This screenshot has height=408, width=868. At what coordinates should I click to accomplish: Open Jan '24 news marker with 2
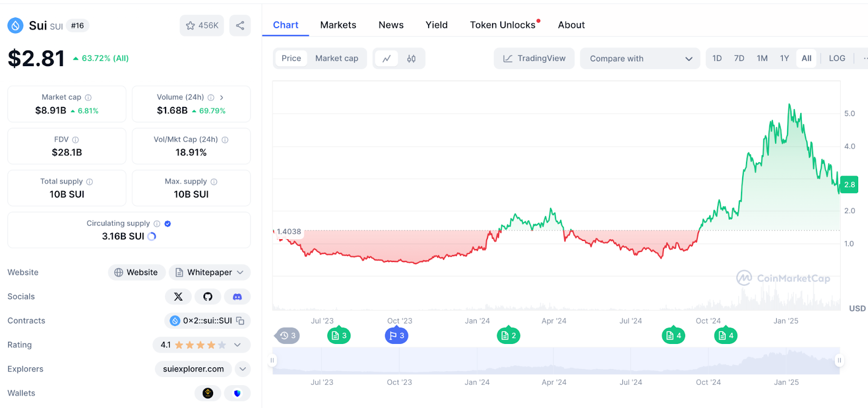click(x=509, y=336)
